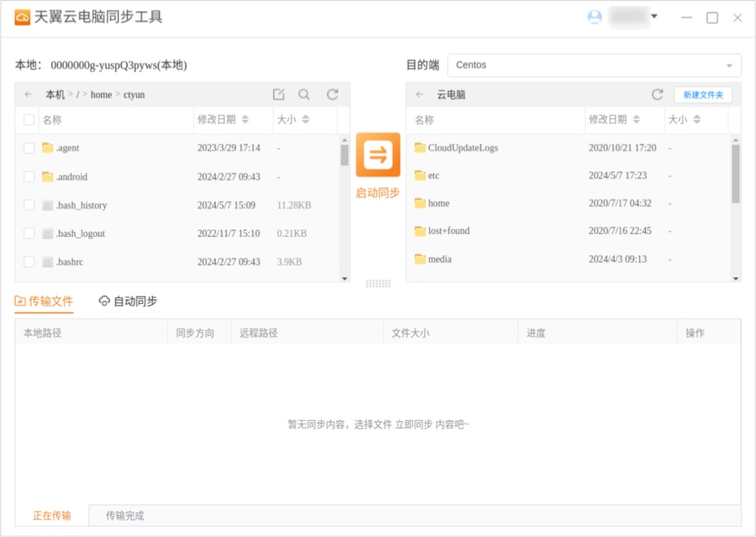Toggle the select-all checkbox in the header
This screenshot has height=537, width=756.
29,119
